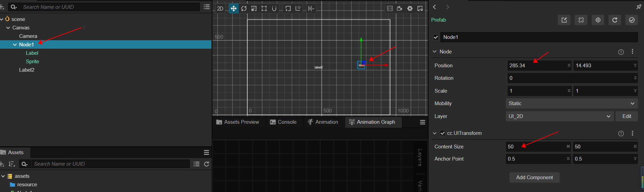This screenshot has width=644, height=192.
Task: Edit the Position X field
Action: 539,66
